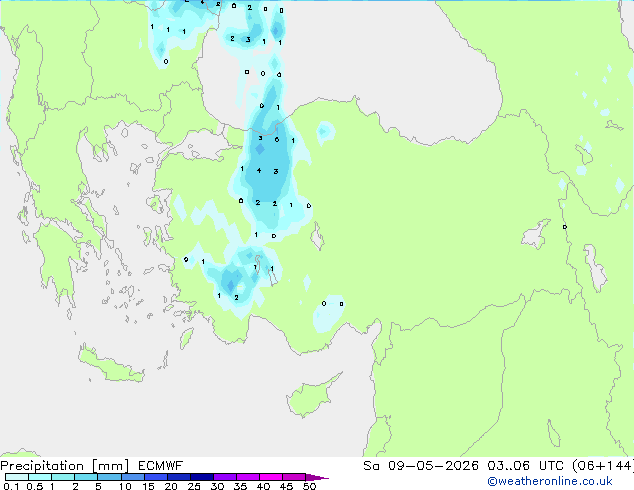Select the '35' legend scale label

pos(240,486)
